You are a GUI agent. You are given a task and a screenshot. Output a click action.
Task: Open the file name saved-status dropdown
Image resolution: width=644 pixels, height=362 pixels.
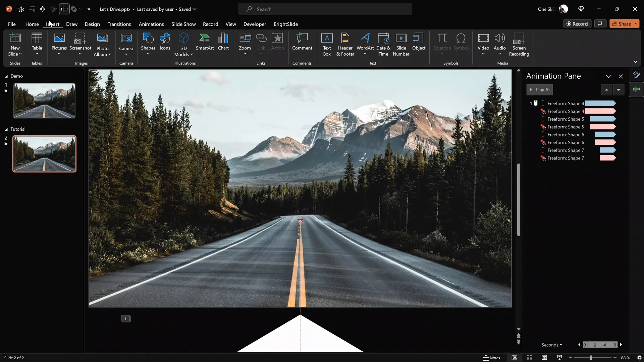click(195, 9)
